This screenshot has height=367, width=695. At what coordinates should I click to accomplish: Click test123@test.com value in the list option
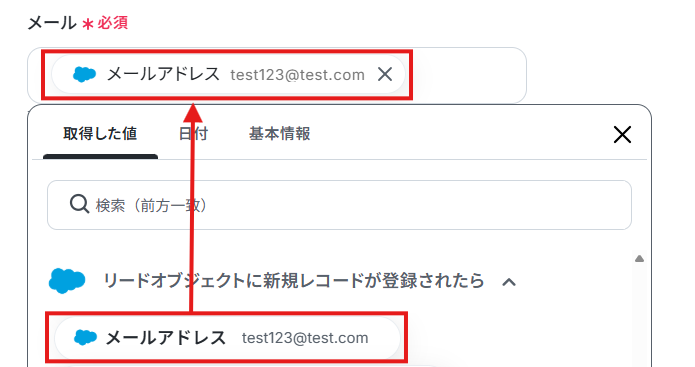[x=305, y=338]
